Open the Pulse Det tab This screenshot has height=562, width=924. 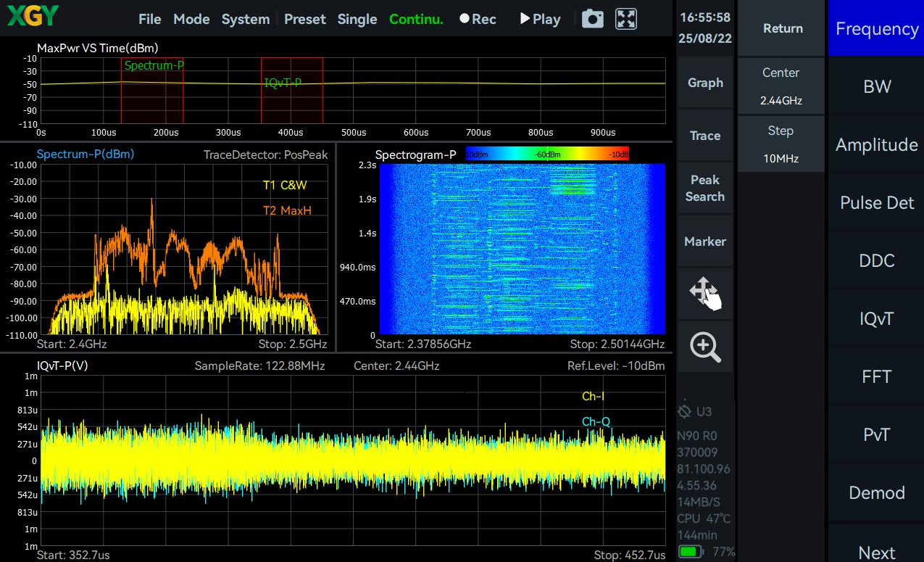[877, 203]
